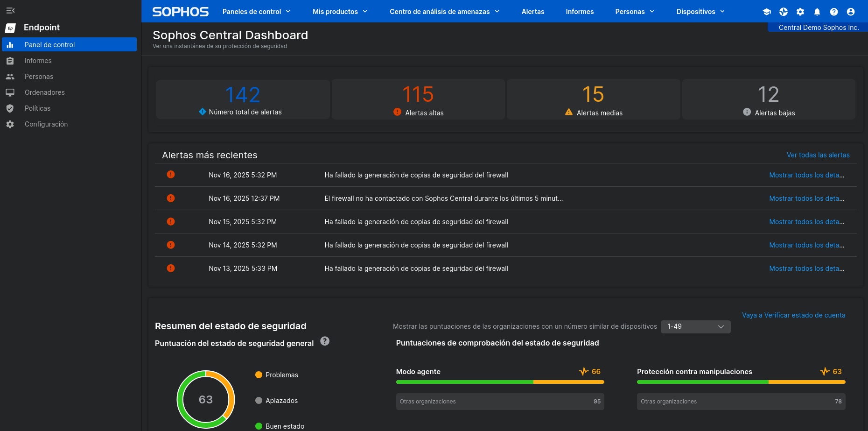Go to Alertas in top navigation
Screen dimensions: 868x431
[532, 12]
